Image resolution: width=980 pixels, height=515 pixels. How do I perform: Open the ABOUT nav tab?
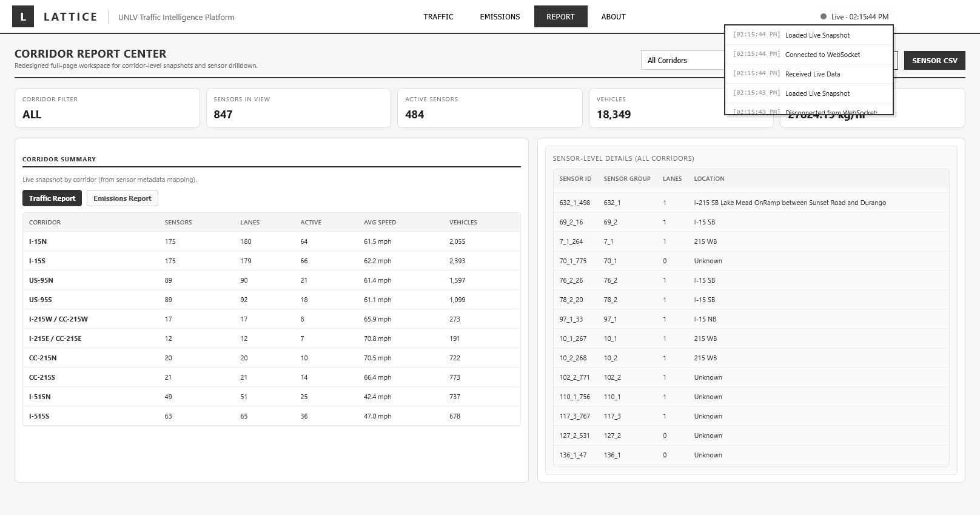tap(613, 17)
